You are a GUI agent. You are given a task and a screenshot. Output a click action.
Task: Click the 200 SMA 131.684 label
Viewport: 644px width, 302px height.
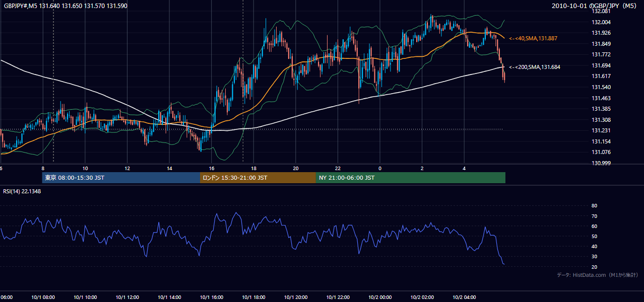(x=535, y=67)
